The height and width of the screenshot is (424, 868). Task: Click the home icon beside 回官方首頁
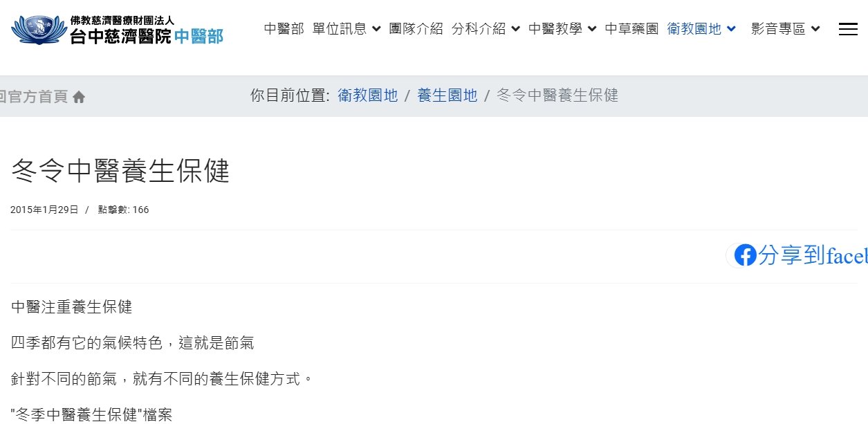pyautogui.click(x=79, y=97)
